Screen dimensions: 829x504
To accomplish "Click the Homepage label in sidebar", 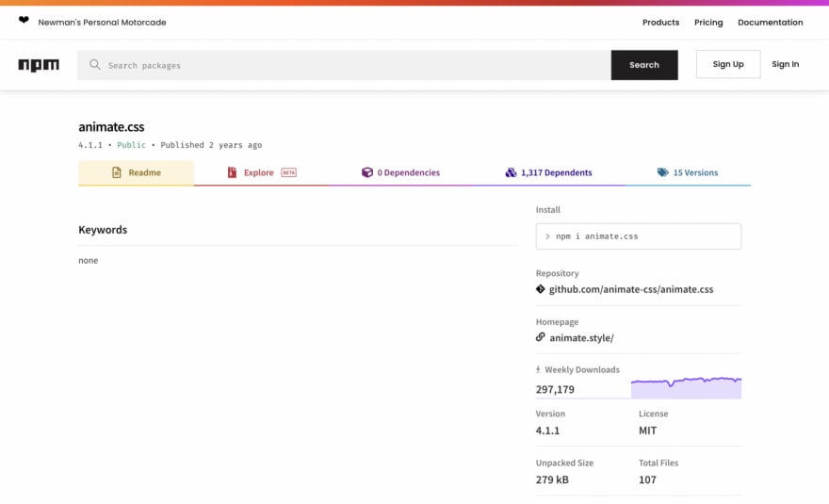I will [558, 321].
